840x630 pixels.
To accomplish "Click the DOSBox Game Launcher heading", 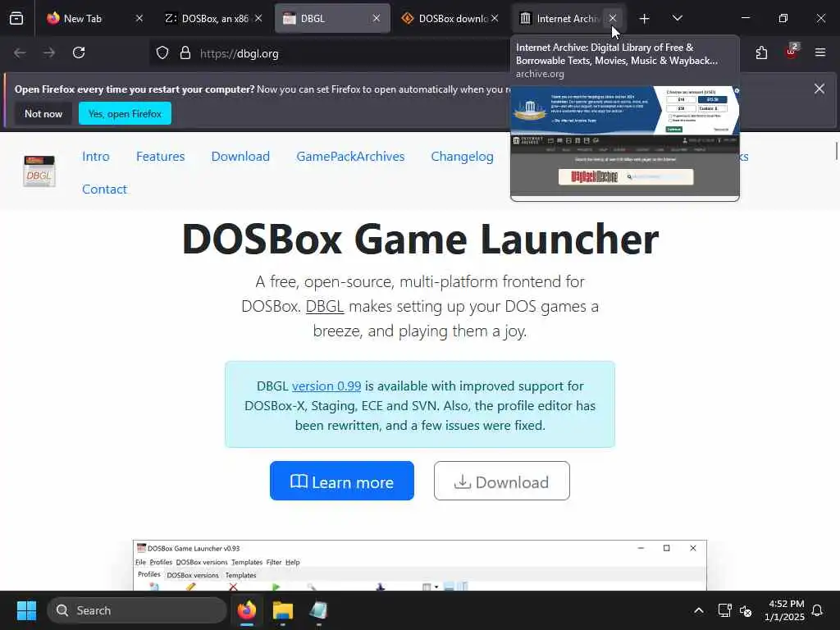I will pos(420,239).
